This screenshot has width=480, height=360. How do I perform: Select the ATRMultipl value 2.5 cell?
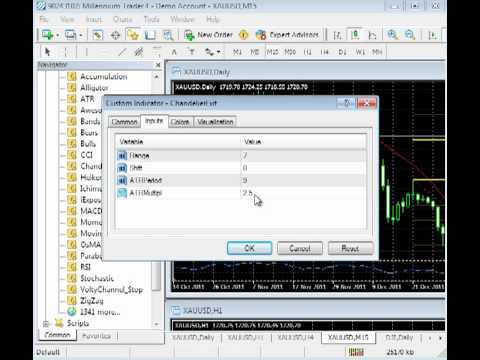pos(303,193)
